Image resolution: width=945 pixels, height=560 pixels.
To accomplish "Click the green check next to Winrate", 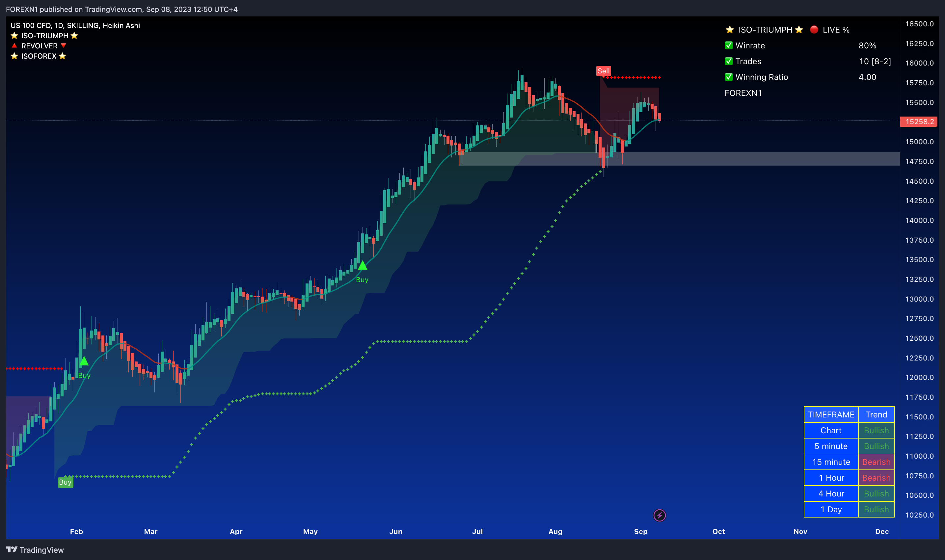I will 729,45.
